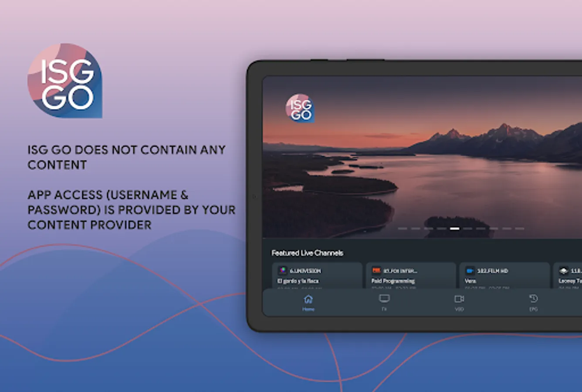582x392 pixels.
Task: Tap the ISG GO logo in the app
Action: (300, 108)
